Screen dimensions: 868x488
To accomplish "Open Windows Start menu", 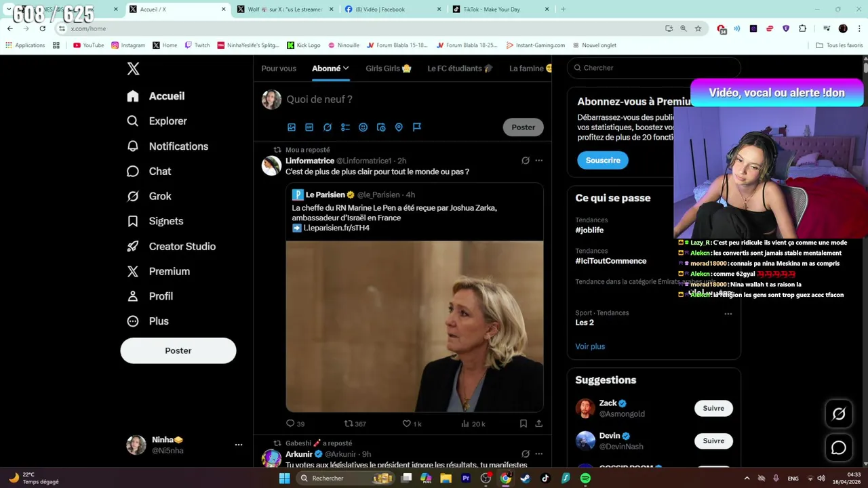I will [x=285, y=479].
